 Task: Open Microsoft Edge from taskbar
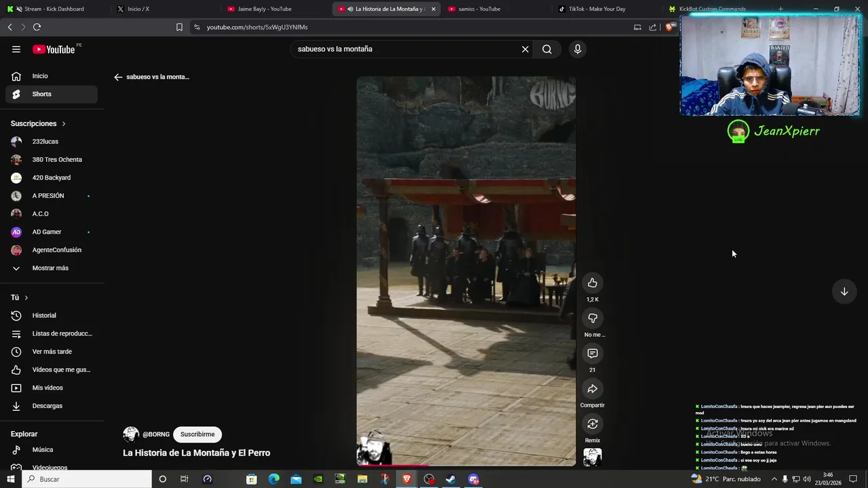[273, 479]
